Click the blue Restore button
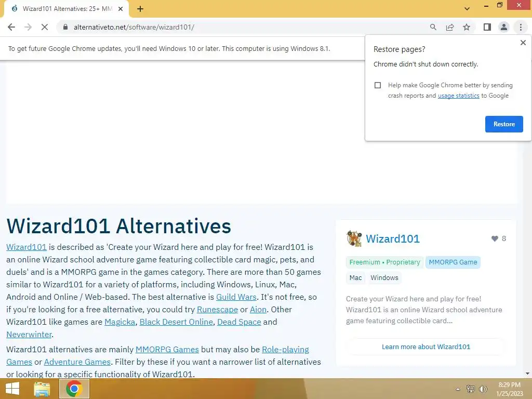The width and height of the screenshot is (532, 399). coord(504,124)
